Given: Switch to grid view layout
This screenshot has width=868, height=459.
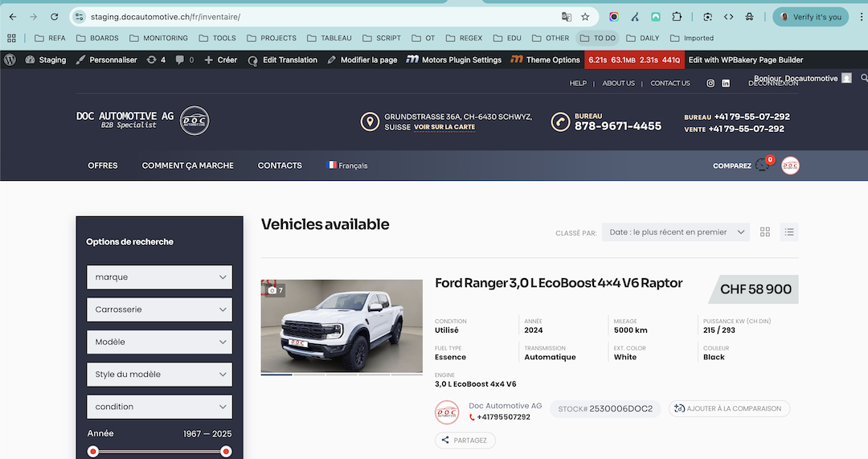Looking at the screenshot, I should pos(765,232).
